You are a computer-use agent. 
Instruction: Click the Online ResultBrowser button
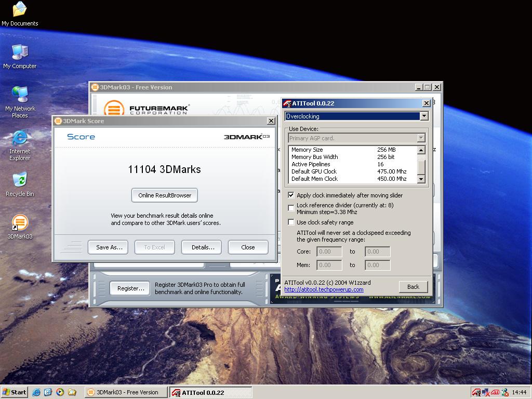click(x=165, y=195)
